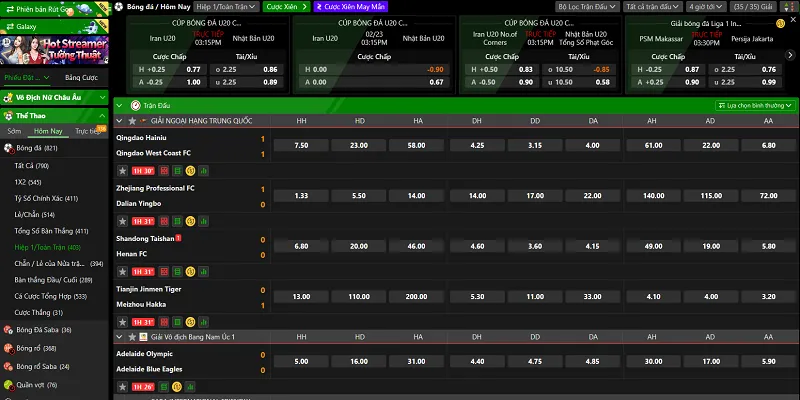Collapse the Thể Thao section

tap(54, 116)
